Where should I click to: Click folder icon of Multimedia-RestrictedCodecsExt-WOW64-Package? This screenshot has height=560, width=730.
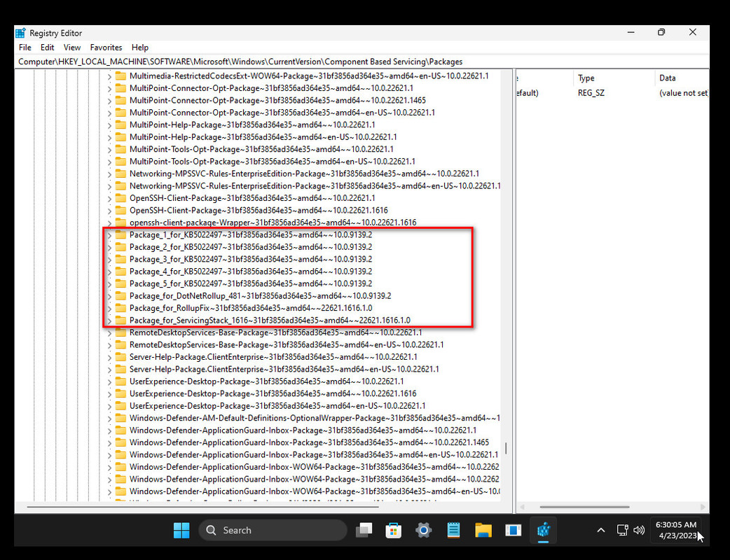[x=120, y=76]
